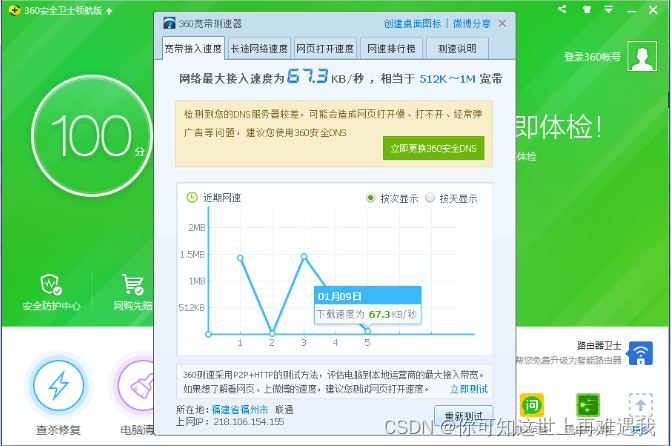The image size is (671, 446).
Task: Close the 360宽带测速器 dialog
Action: click(502, 24)
